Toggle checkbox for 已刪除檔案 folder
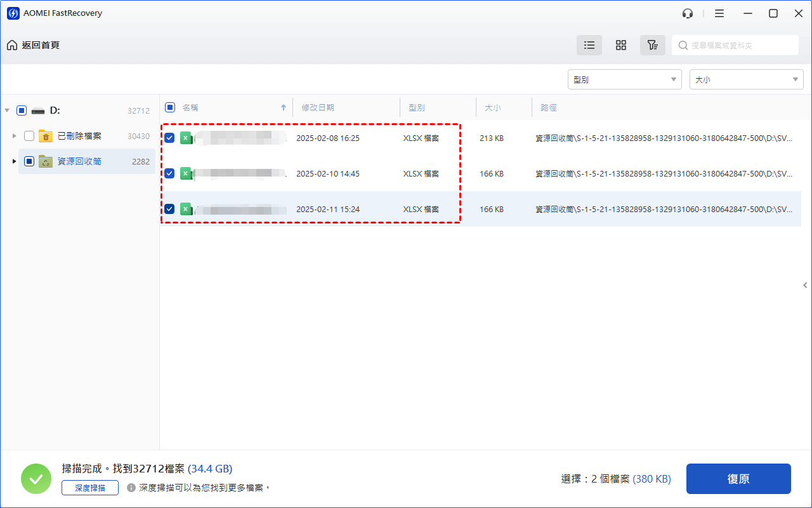812x508 pixels. click(x=29, y=136)
